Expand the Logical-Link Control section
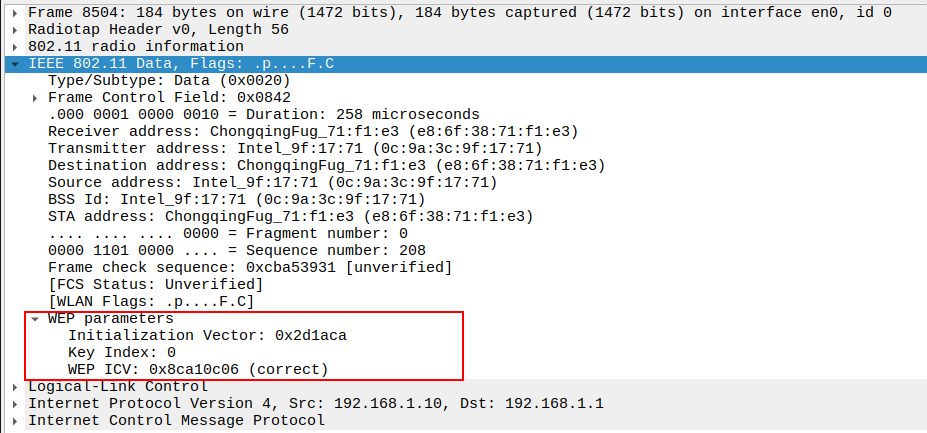Image resolution: width=927 pixels, height=433 pixels. (x=15, y=387)
